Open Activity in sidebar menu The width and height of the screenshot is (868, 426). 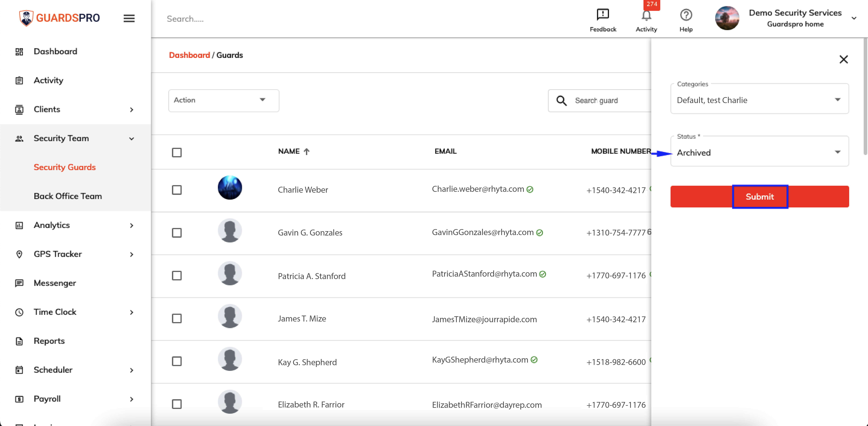[49, 80]
